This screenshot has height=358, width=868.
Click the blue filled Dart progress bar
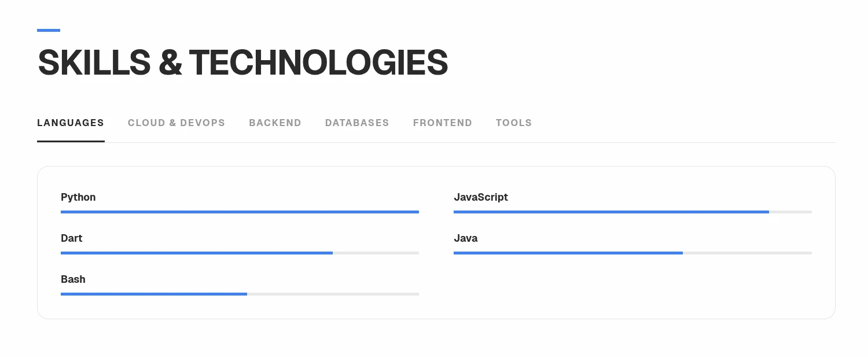197,253
